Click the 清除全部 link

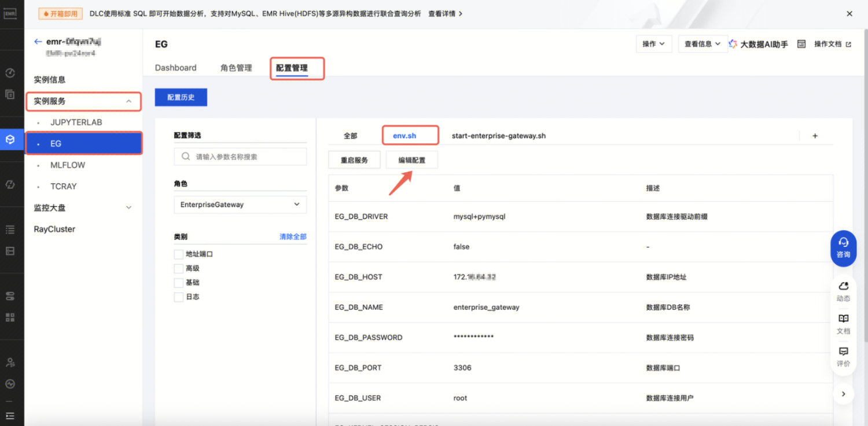click(293, 236)
